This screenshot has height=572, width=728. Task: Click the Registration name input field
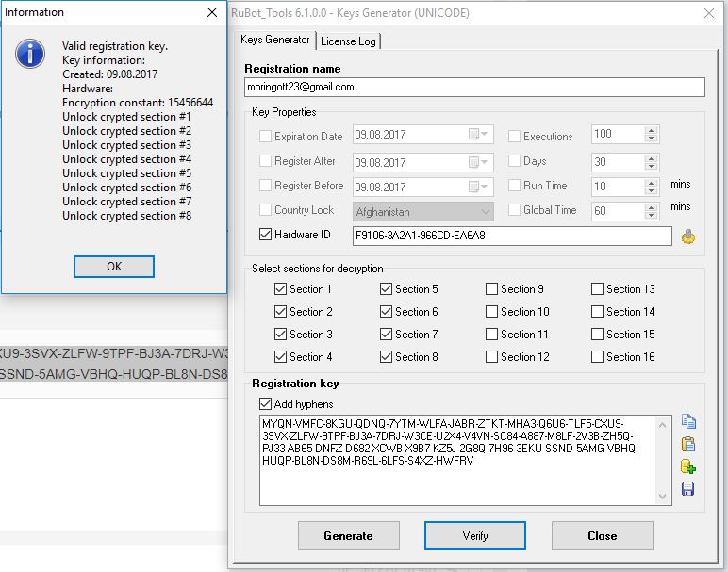coord(474,87)
